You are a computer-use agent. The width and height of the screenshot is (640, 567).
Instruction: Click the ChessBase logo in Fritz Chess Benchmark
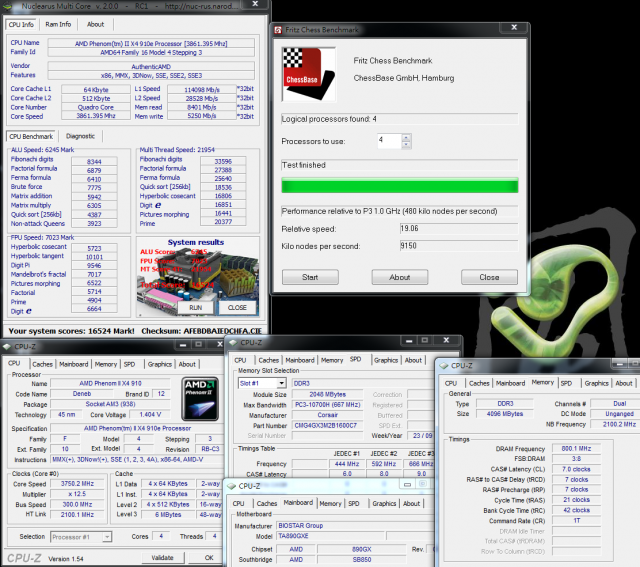coord(309,74)
